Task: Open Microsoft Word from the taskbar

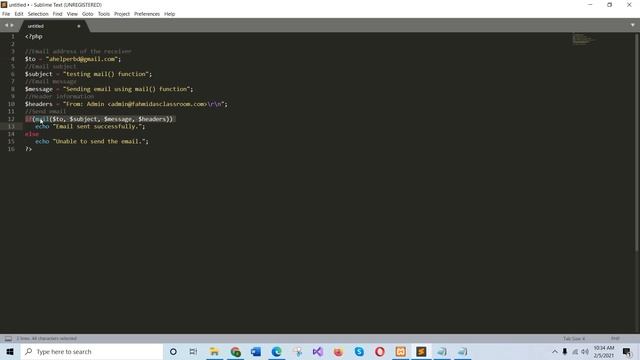Action: pos(256,351)
